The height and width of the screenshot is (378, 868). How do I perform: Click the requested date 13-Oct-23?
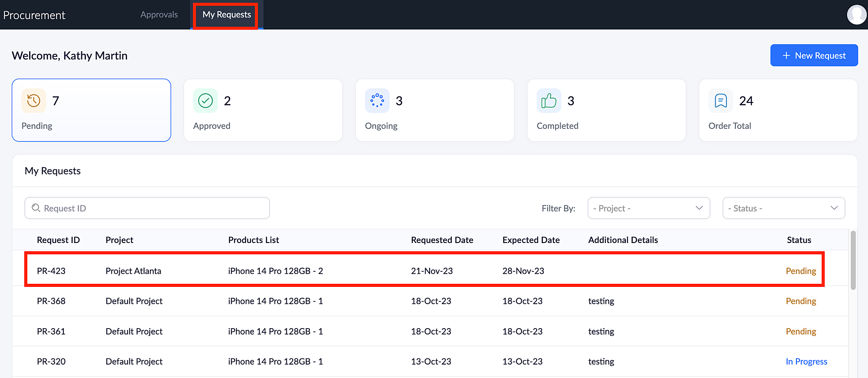(431, 361)
